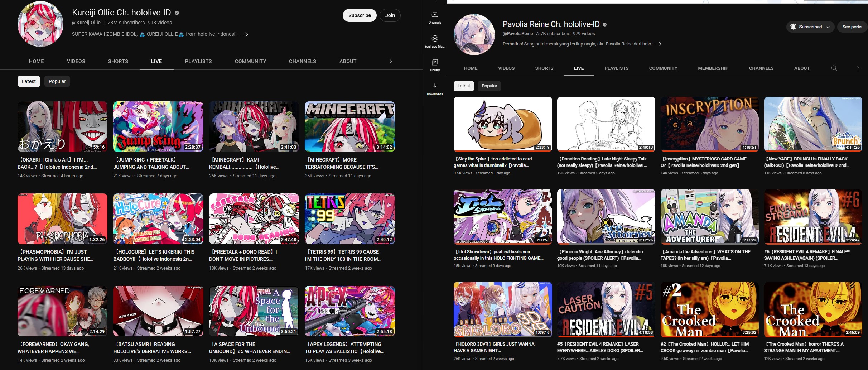Go to Kureiji Ollie's SHORTS tab
This screenshot has width=868, height=370.
[118, 61]
